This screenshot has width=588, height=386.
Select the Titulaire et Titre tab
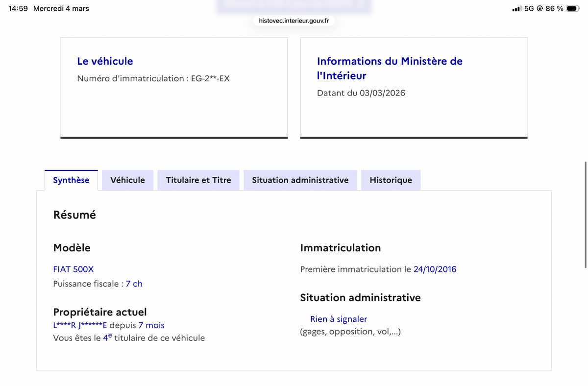tap(198, 180)
